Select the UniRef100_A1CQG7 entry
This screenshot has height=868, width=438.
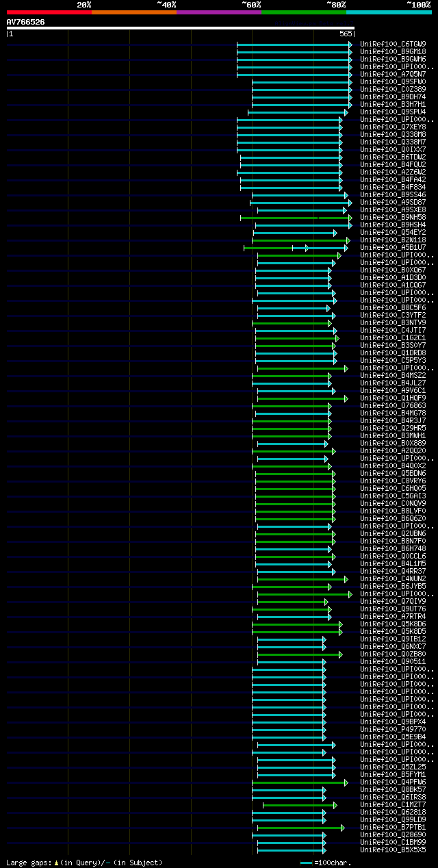tap(393, 285)
